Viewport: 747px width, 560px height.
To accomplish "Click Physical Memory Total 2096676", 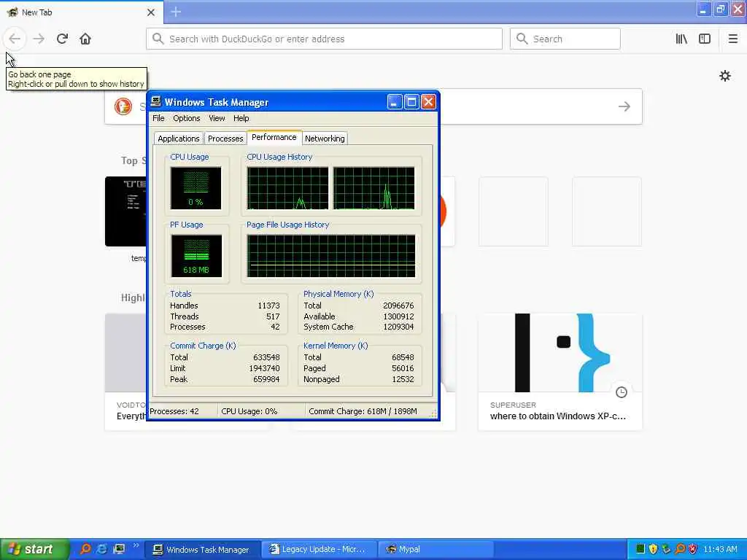I will [398, 306].
